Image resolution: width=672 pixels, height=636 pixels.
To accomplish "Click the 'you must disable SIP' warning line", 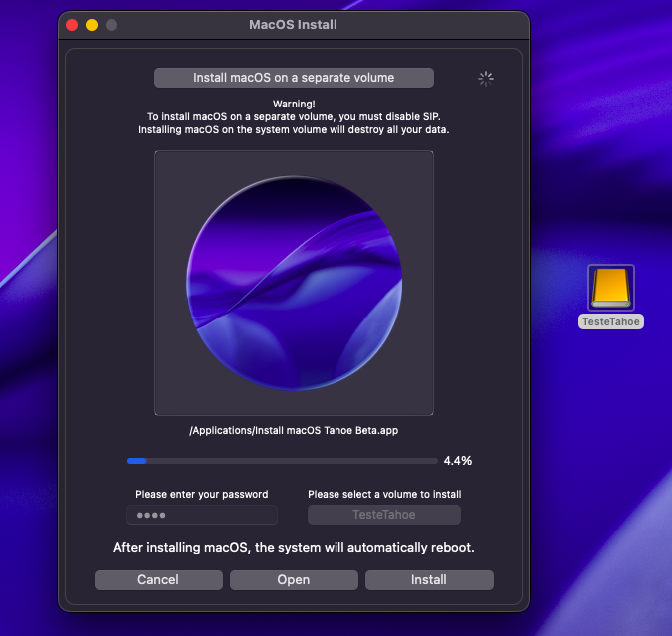I will click(x=294, y=116).
